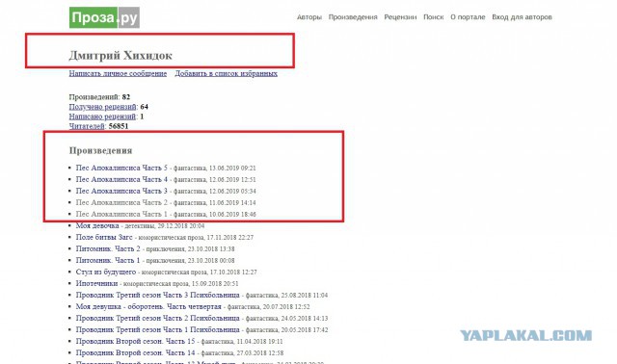Click Добавить в список избранных link
The width and height of the screenshot is (617, 364).
coord(227,73)
